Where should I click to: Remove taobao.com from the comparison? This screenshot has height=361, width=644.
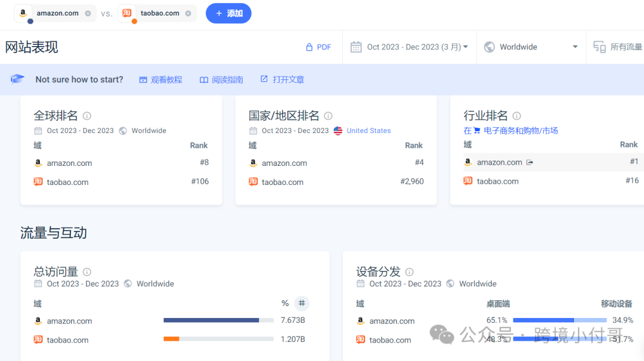188,13
